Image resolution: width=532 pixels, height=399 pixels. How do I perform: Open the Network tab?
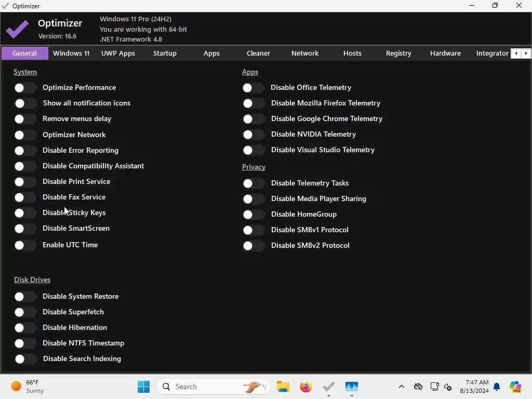coord(305,54)
